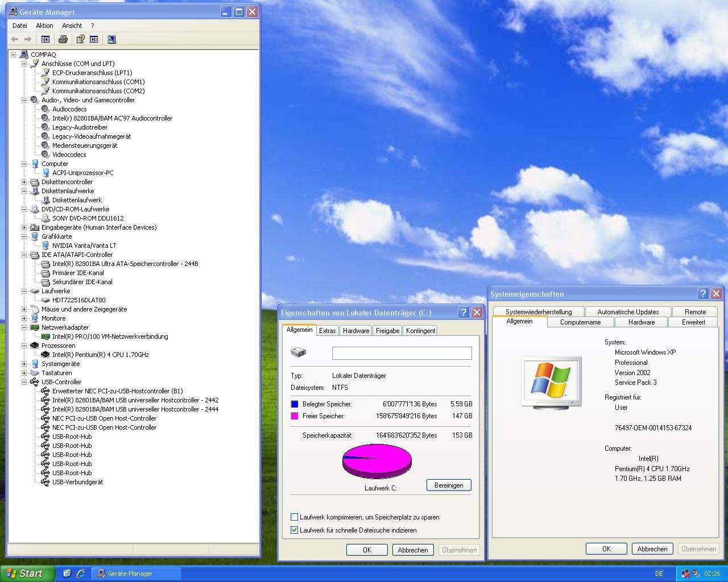The image size is (728, 582).
Task: Open the Automatische Updates tab
Action: [628, 312]
